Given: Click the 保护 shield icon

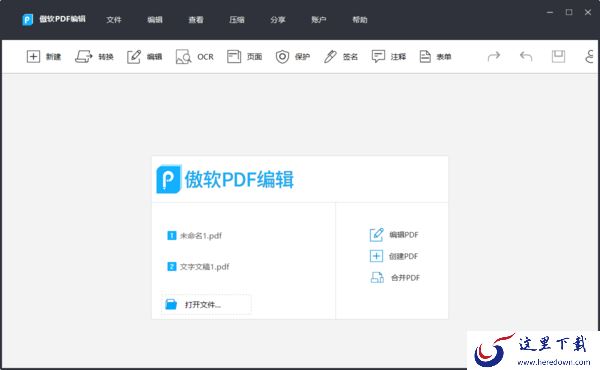Looking at the screenshot, I should pyautogui.click(x=282, y=57).
